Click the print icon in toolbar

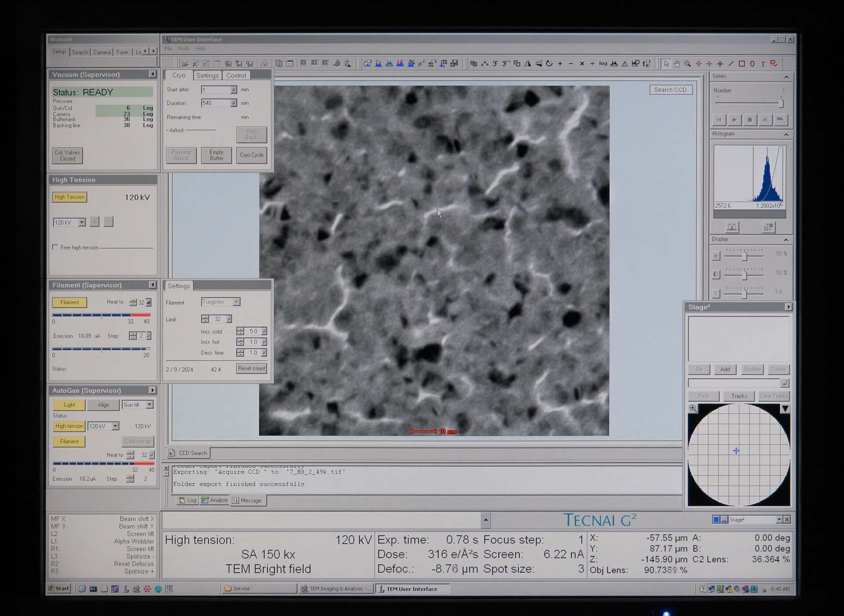pyautogui.click(x=264, y=64)
